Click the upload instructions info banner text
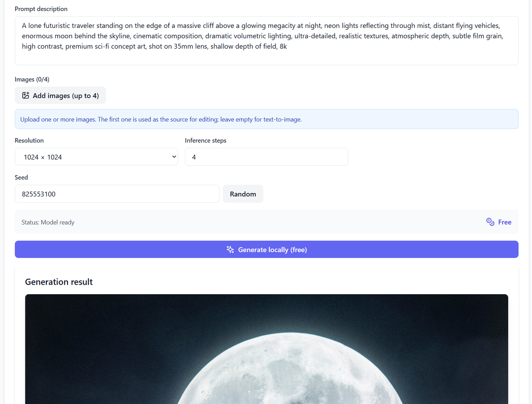This screenshot has width=532, height=404. pyautogui.click(x=161, y=119)
